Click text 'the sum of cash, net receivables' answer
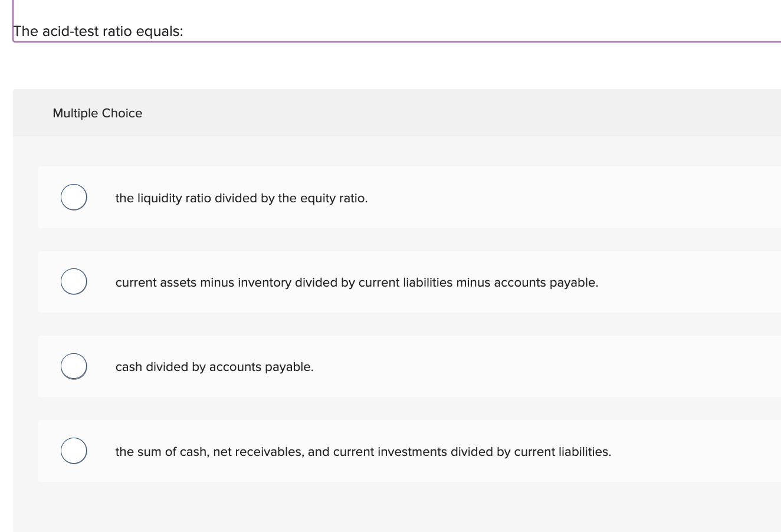781x532 pixels. coord(236,452)
